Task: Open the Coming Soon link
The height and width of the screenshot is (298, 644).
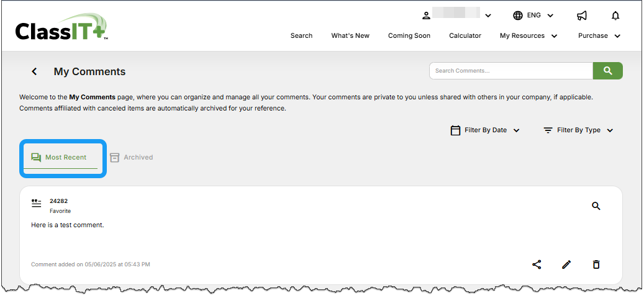Action: pyautogui.click(x=409, y=36)
